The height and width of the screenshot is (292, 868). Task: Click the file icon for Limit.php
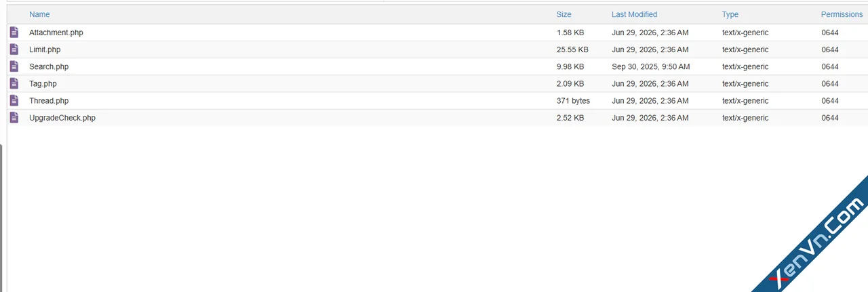tap(14, 49)
